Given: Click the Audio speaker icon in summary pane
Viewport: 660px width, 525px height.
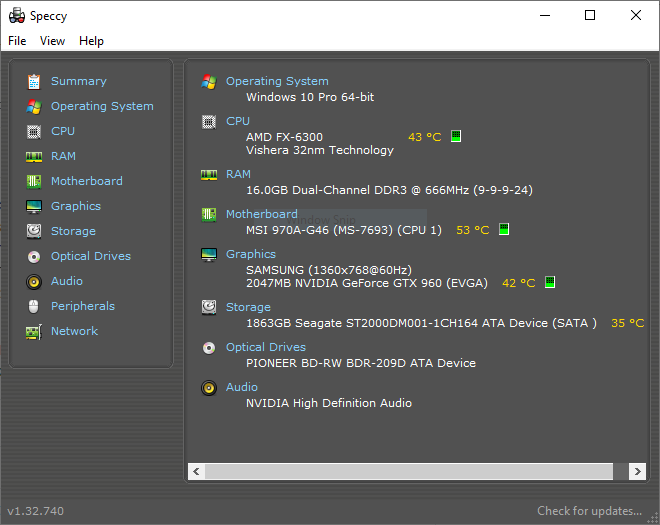Looking at the screenshot, I should 209,388.
